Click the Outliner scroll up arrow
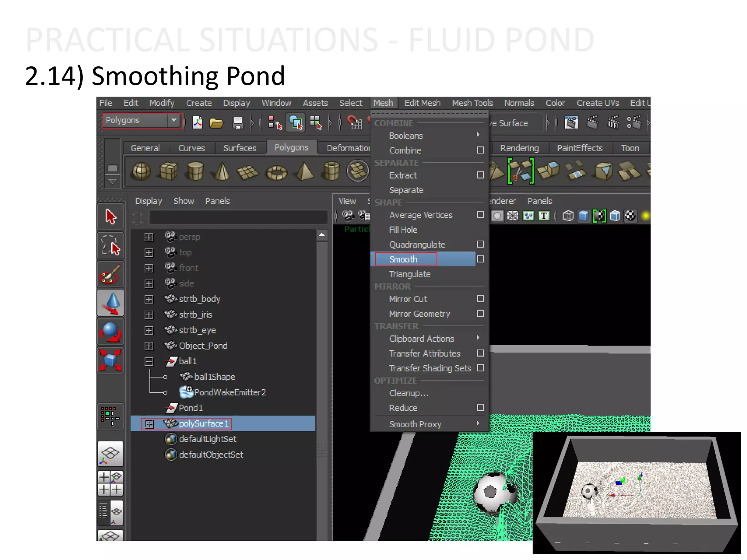Image resolution: width=747 pixels, height=560 pixels. 322,235
